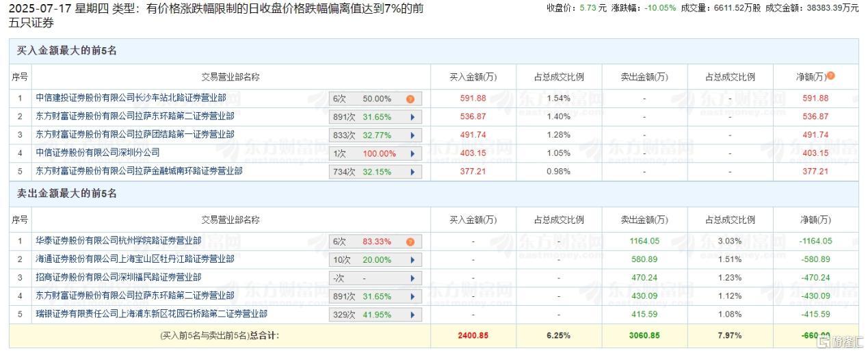Click total proportion 6.25%
The image size is (868, 353).
click(x=558, y=336)
